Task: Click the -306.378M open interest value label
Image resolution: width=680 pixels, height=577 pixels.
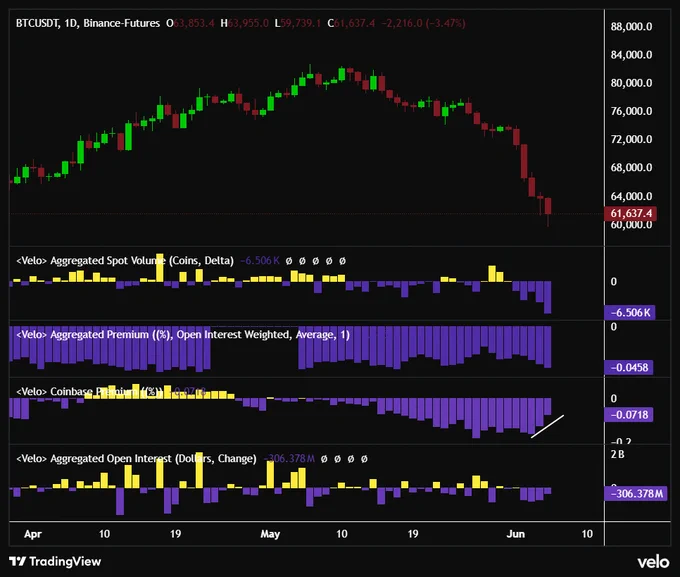Action: (x=636, y=494)
